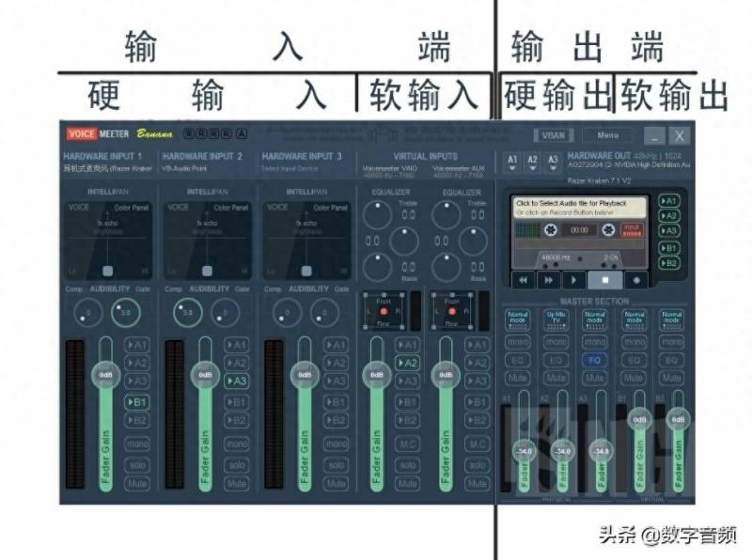Change the B2 master bus Normal mode
Screen dimensions: 752x560
coord(671,319)
